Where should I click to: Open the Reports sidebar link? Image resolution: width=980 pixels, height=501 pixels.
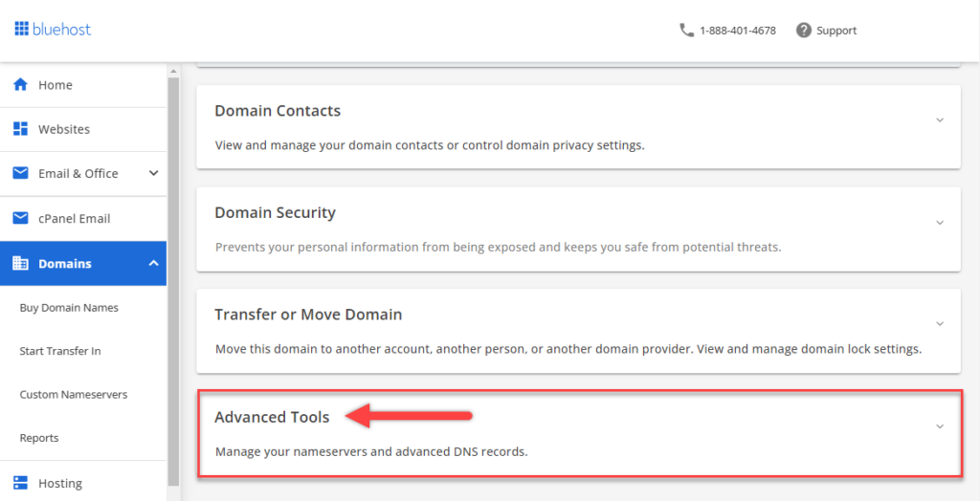tap(39, 438)
